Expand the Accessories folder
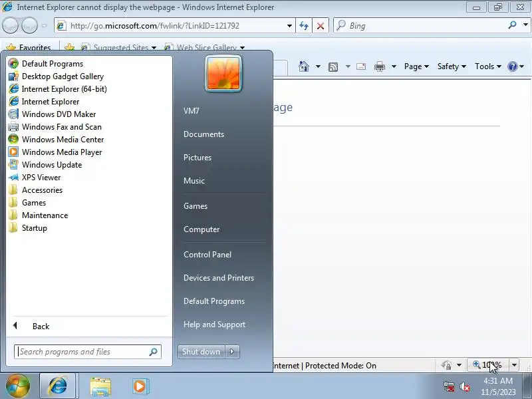Image resolution: width=532 pixels, height=399 pixels. (x=42, y=190)
